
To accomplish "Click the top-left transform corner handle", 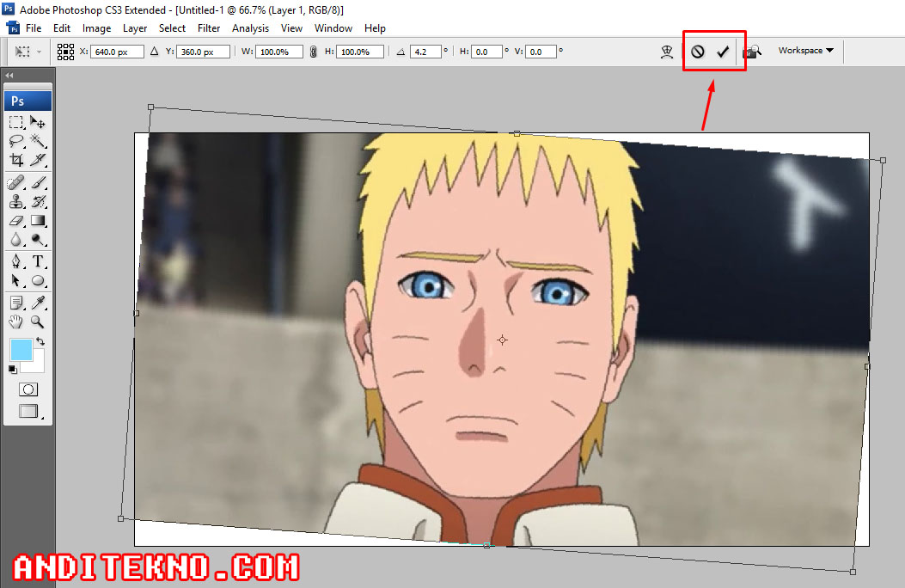I will 150,107.
